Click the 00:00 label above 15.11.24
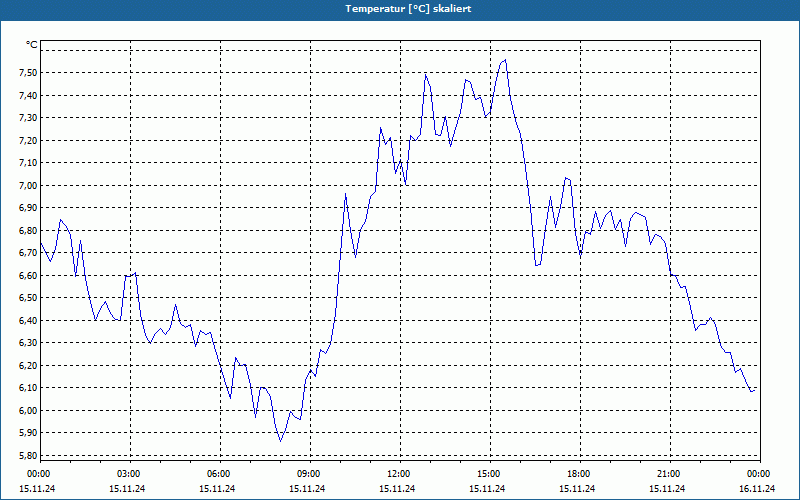This screenshot has width=800, height=500. (x=38, y=474)
